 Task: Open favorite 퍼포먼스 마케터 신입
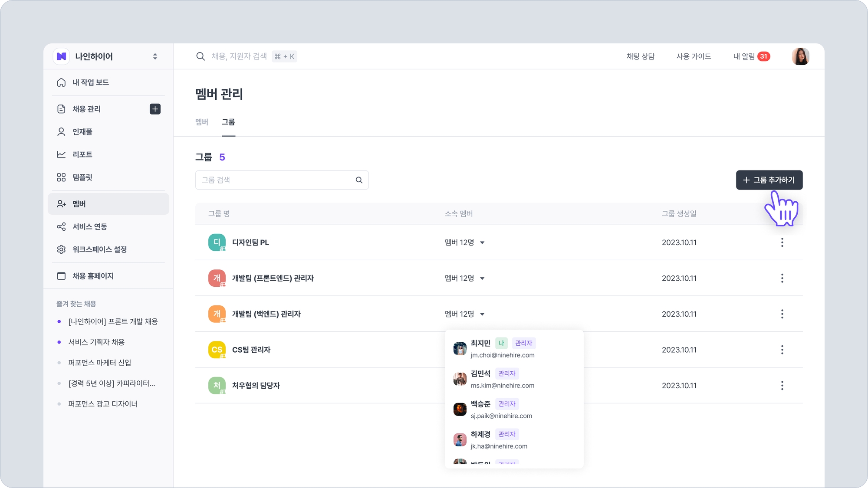click(x=99, y=363)
